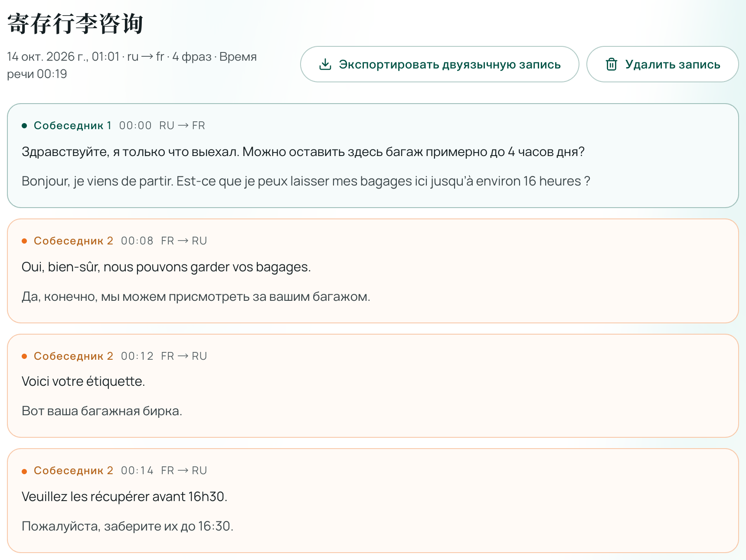Screen dimensions: 746x560
Task: Click the orange dot in the 00:08 card
Action: 25,241
